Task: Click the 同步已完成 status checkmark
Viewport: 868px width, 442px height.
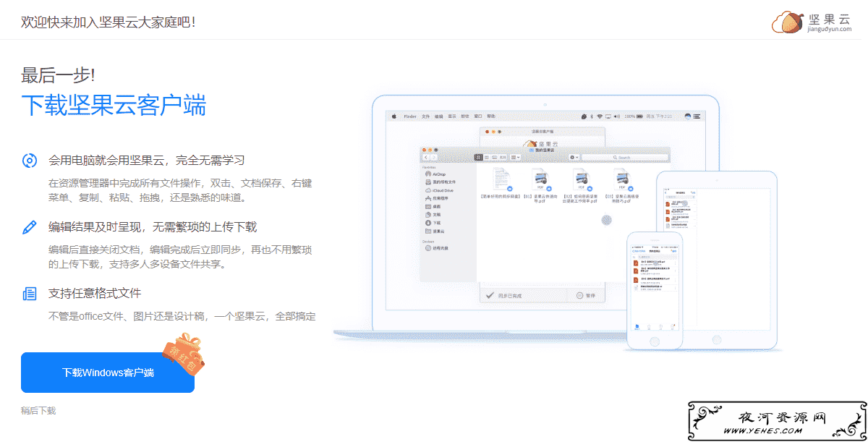Action: click(490, 295)
